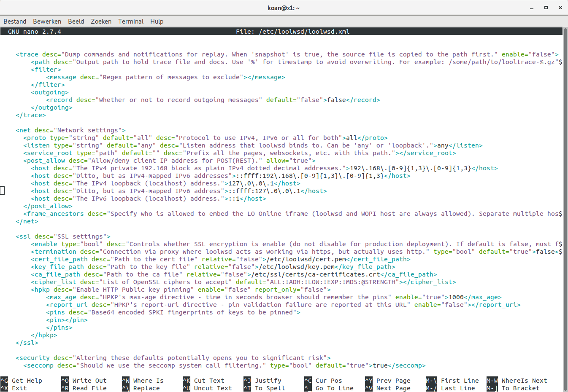The height and width of the screenshot is (392, 568).
Task: Open the Terminal menu
Action: click(x=131, y=21)
